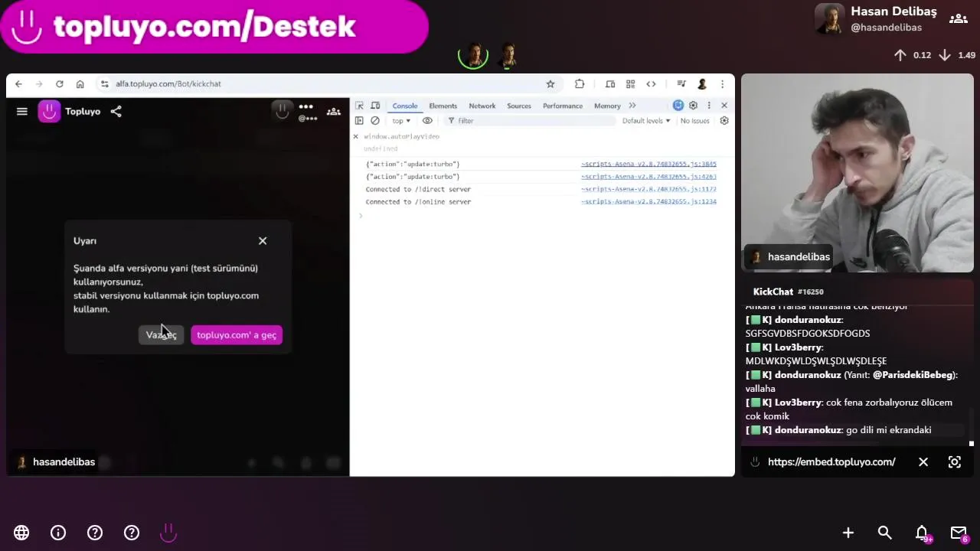Switch to the Network tab
Screen dimensions: 980x551
482,106
